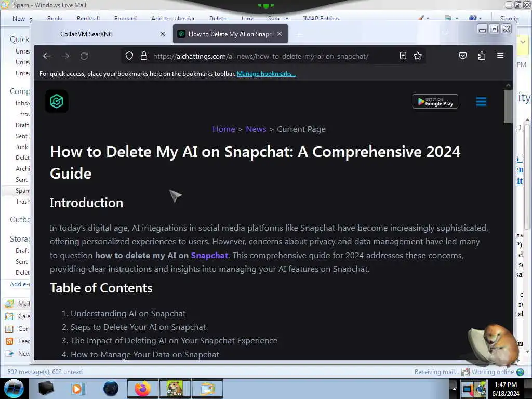This screenshot has width=532, height=399.
Task: Click IMAP Folders in Windows Live Mail toolbar
Action: click(x=321, y=18)
